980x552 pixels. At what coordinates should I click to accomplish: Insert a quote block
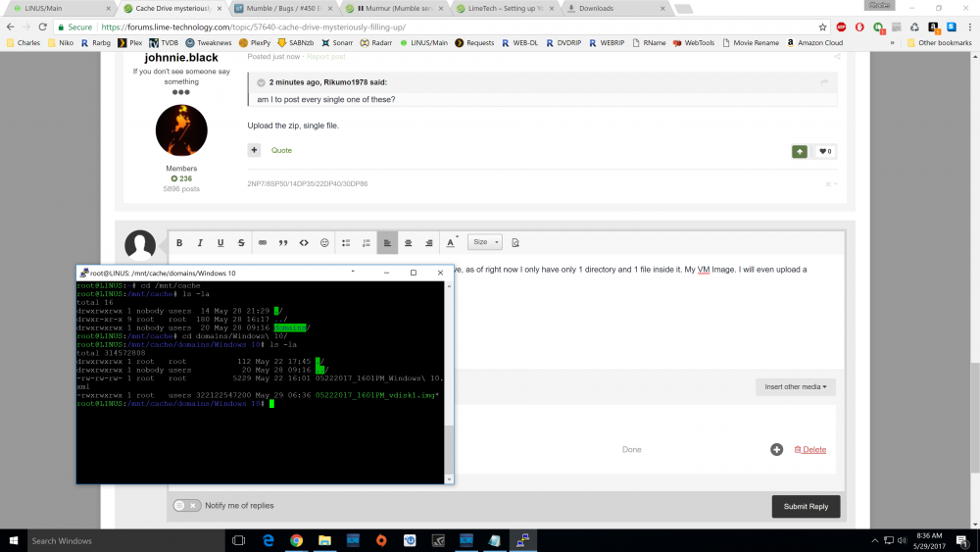coord(283,242)
